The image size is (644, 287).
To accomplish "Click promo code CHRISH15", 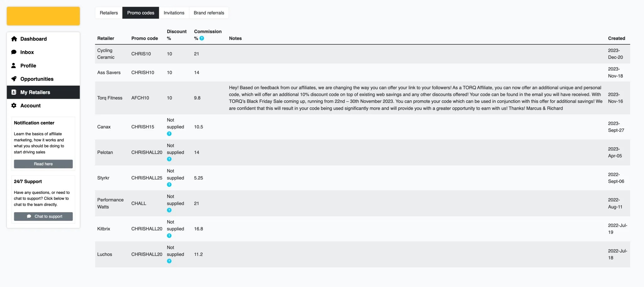I will (x=143, y=127).
